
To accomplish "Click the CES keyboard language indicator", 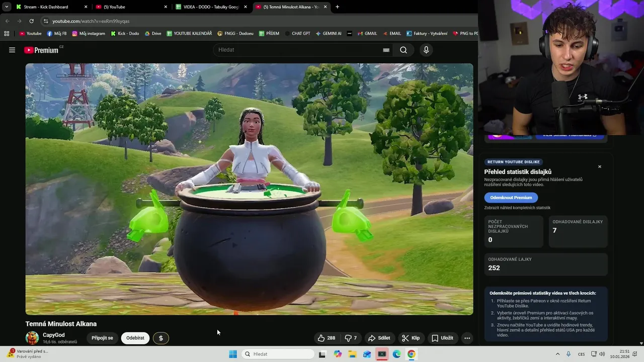I will tap(582, 354).
